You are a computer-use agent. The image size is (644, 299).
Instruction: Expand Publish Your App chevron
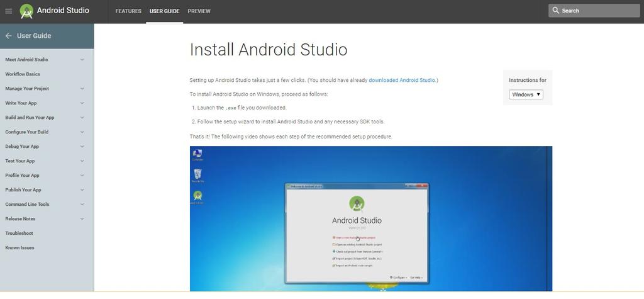click(x=82, y=190)
